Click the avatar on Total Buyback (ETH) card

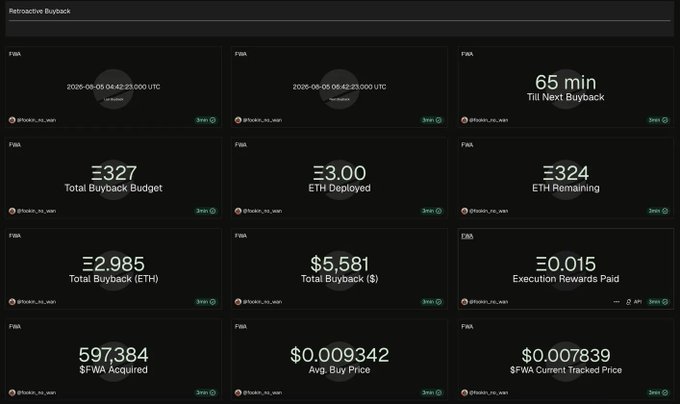[12, 302]
